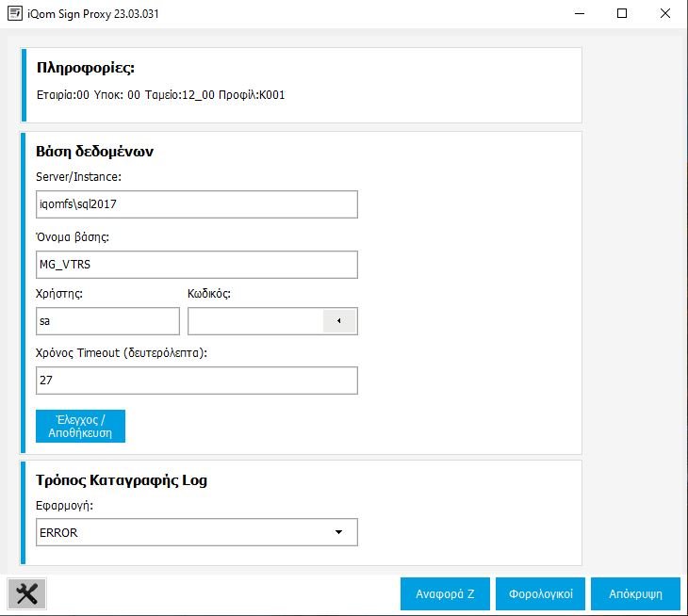Click the Τρόπος Καταγραφής Log heading
688x616 pixels.
point(122,480)
